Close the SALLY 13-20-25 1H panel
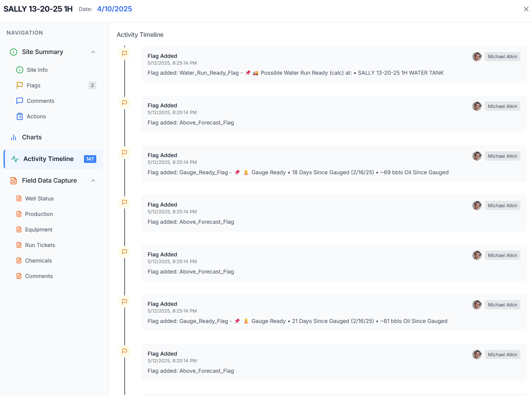 click(526, 9)
